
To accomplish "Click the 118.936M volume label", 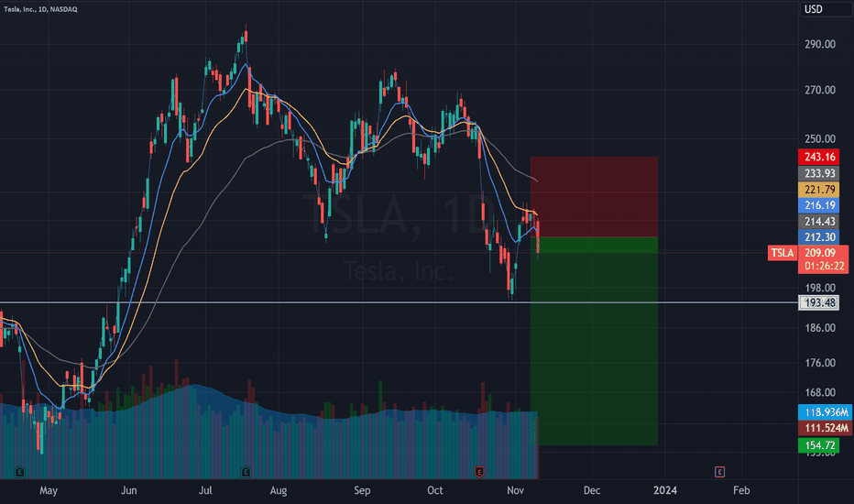I will 825,412.
